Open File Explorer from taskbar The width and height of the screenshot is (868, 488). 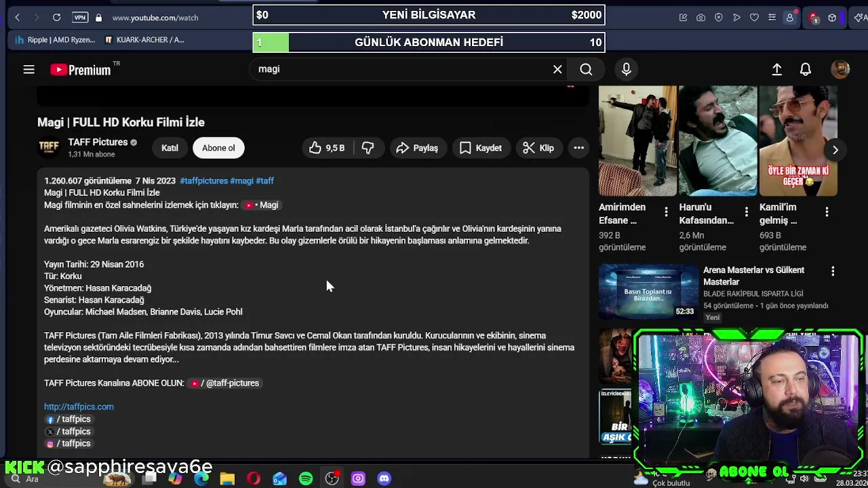pyautogui.click(x=227, y=479)
